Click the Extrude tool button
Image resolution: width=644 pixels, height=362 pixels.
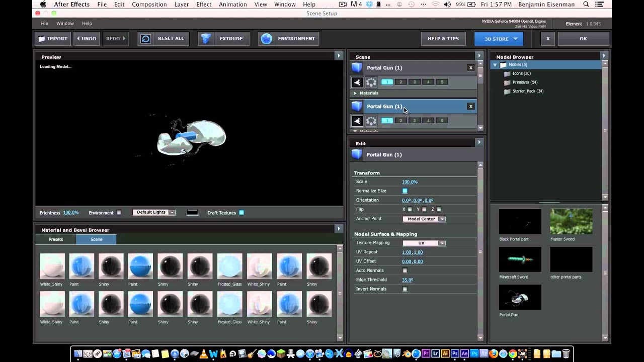[223, 39]
